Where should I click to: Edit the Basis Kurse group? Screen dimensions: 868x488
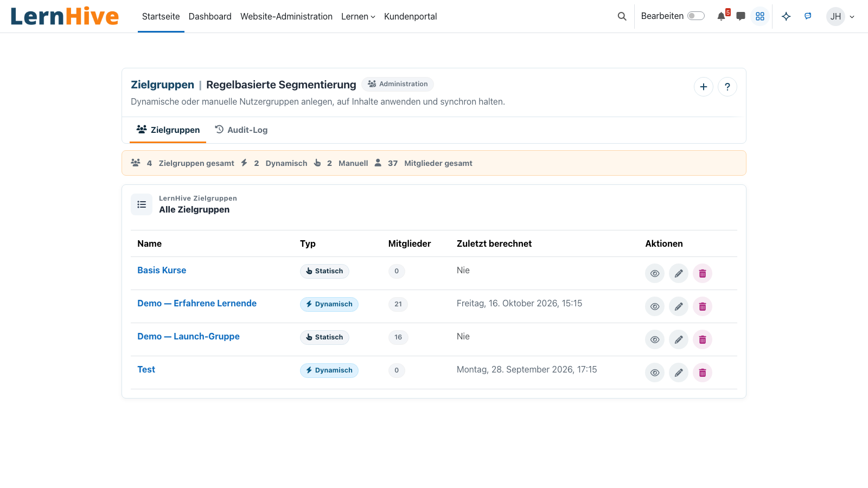coord(679,273)
